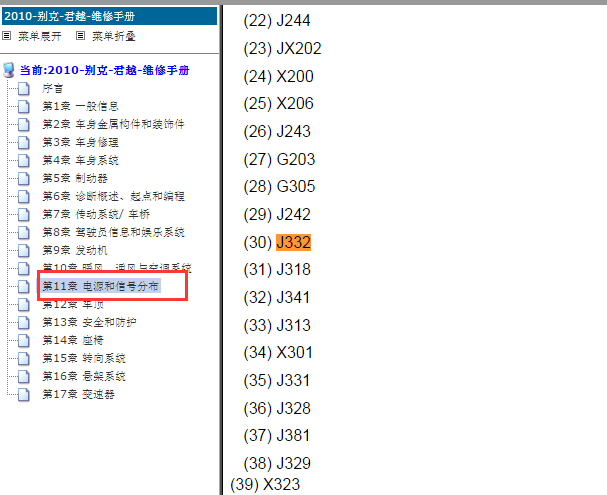This screenshot has height=495, width=607.
Task: Click list entry (39) X323
Action: 265,485
